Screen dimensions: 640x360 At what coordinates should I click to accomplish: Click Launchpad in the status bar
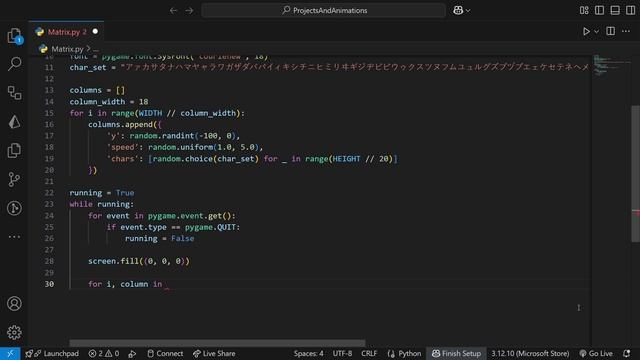52,353
